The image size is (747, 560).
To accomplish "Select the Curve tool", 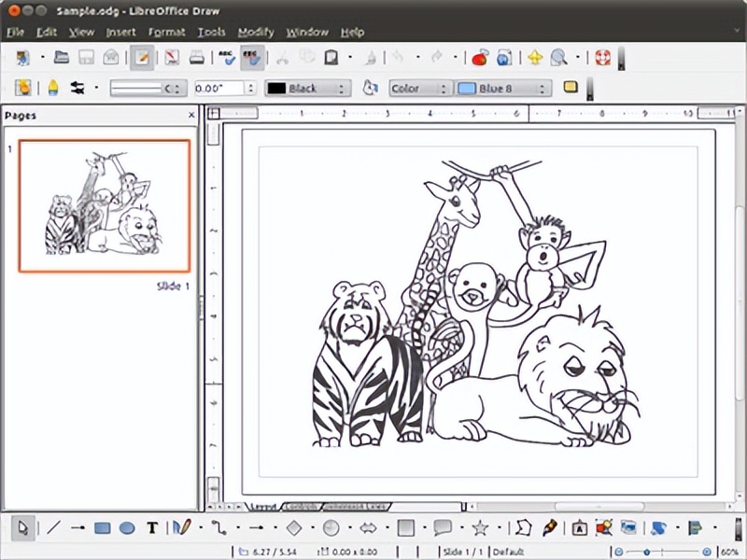I will coord(182,528).
